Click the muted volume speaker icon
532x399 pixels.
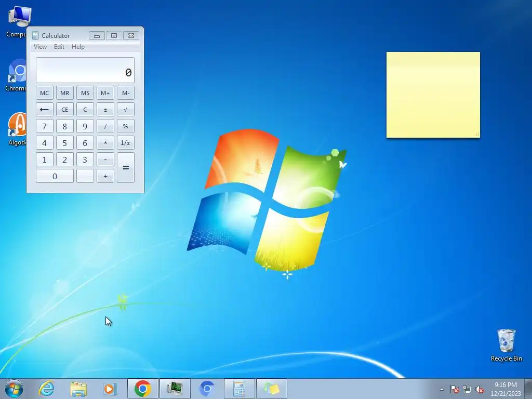480,390
